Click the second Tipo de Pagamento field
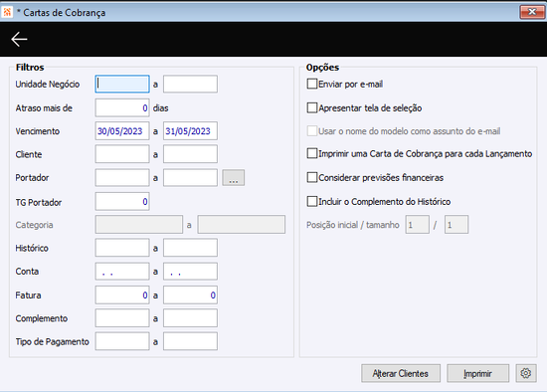Viewport: 547px width, 392px height. pyautogui.click(x=190, y=341)
